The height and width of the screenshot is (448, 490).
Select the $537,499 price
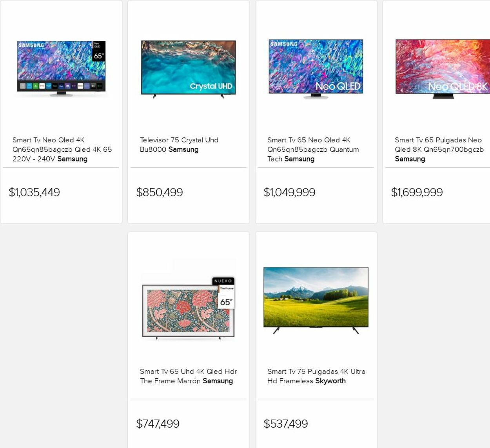coord(286,424)
